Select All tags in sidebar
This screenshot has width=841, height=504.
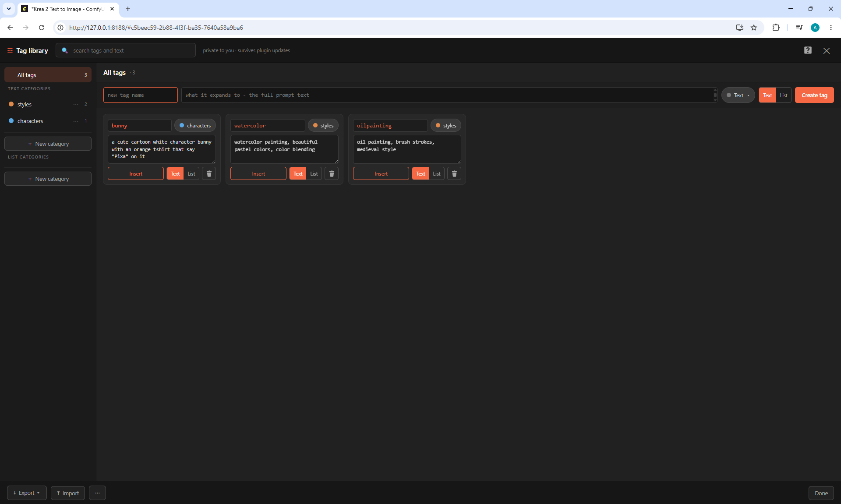click(48, 75)
